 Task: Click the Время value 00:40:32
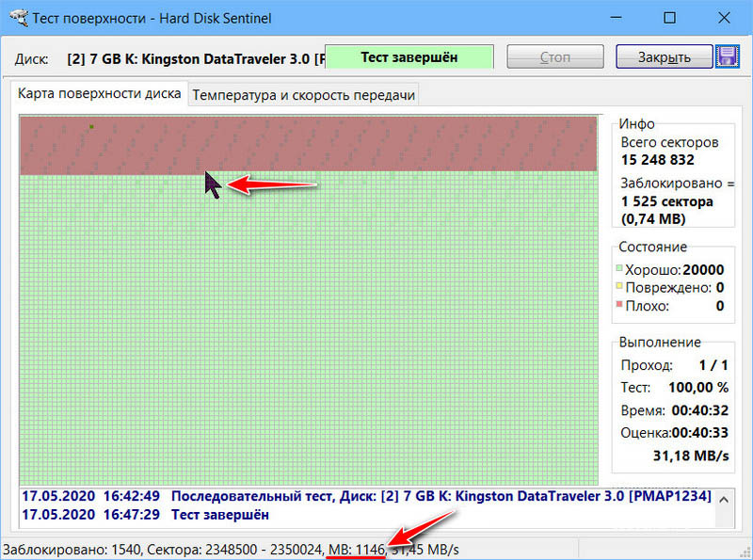pyautogui.click(x=699, y=410)
